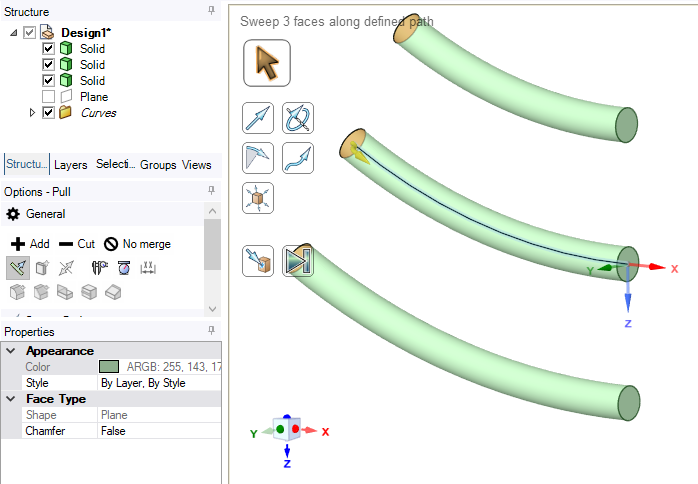Toggle the Design1 visibility checkbox

29,33
